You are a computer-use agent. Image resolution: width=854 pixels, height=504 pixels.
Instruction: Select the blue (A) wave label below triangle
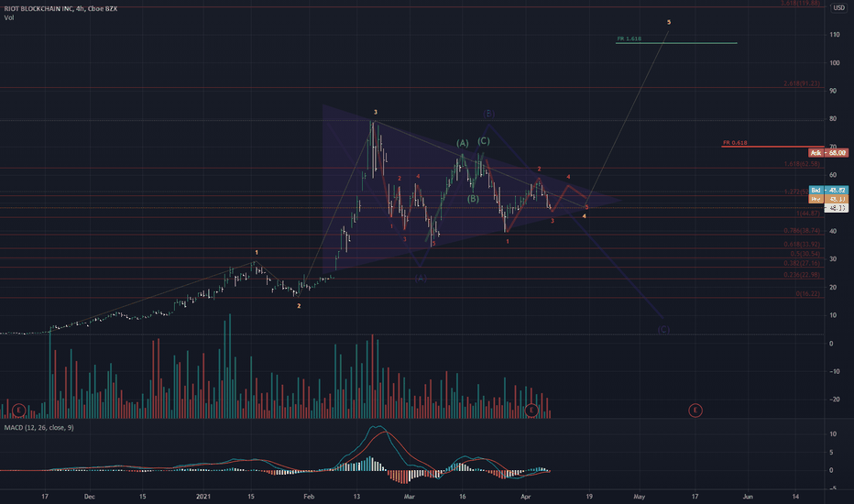[421, 279]
